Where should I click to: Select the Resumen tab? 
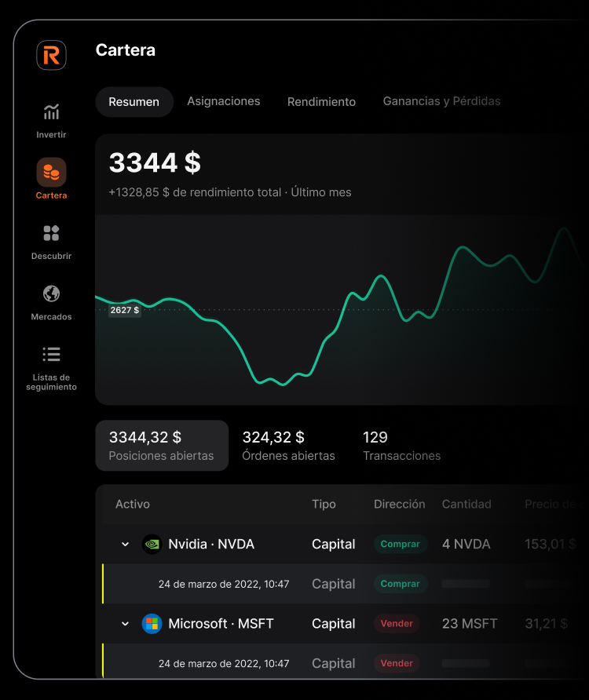click(x=134, y=102)
